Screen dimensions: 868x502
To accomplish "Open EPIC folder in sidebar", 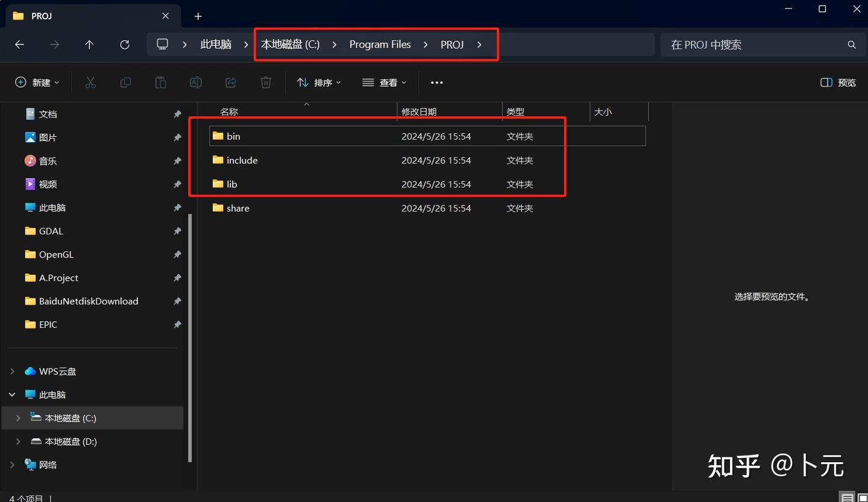I will click(48, 325).
